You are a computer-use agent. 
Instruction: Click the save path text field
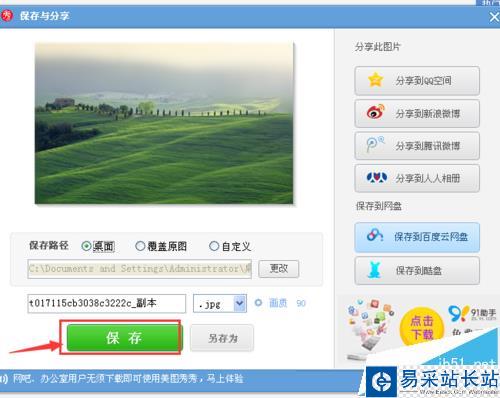(x=139, y=269)
